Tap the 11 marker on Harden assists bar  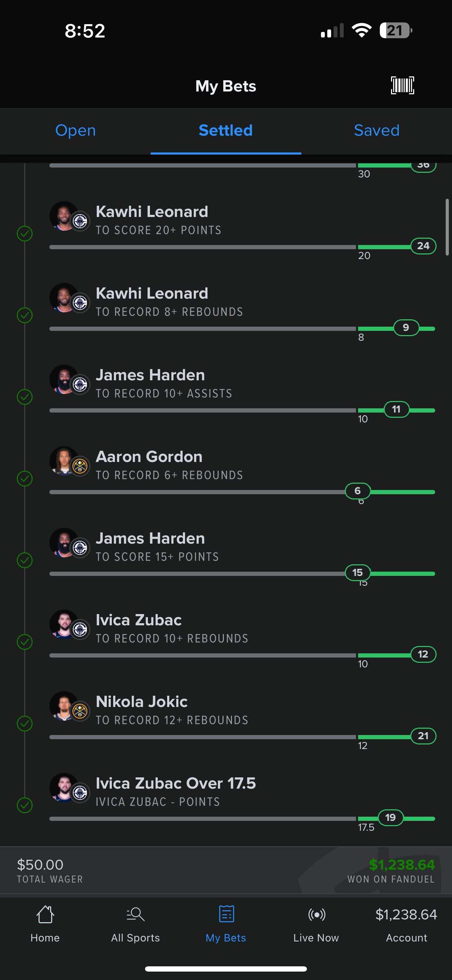396,409
